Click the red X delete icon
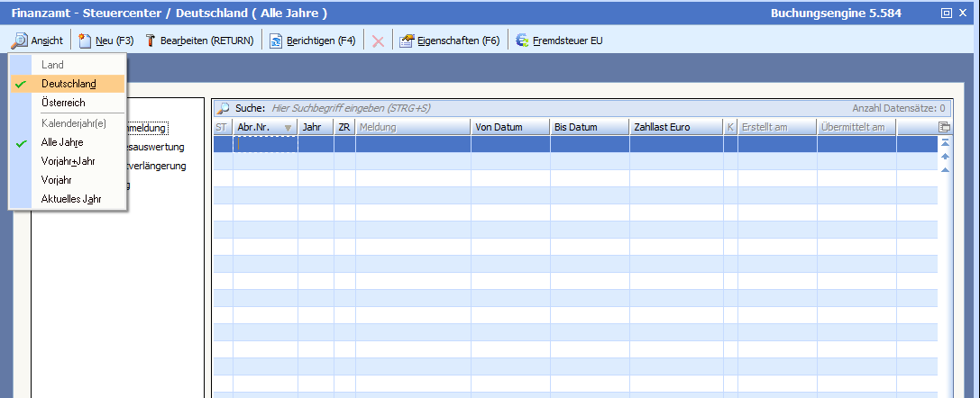 pyautogui.click(x=378, y=41)
